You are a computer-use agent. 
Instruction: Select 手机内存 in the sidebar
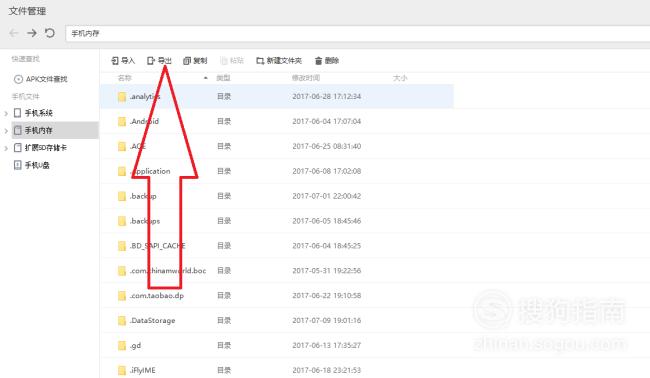click(x=39, y=130)
